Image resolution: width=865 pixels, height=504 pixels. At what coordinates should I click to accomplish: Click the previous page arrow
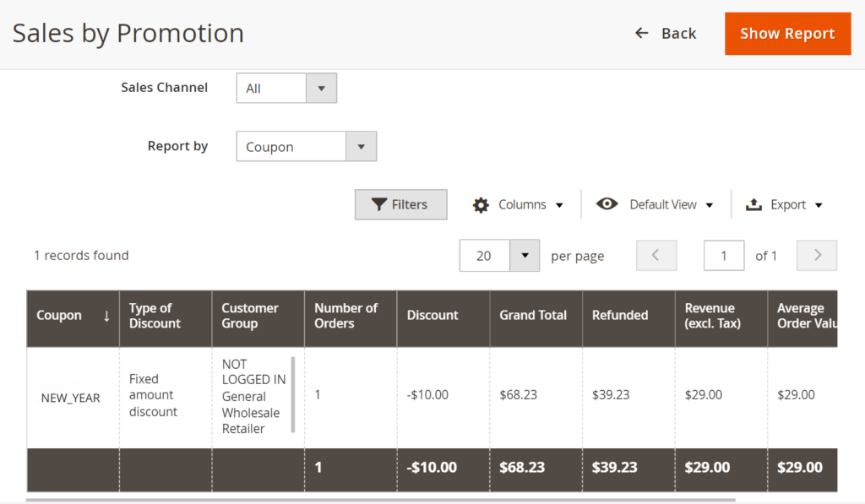coord(656,255)
